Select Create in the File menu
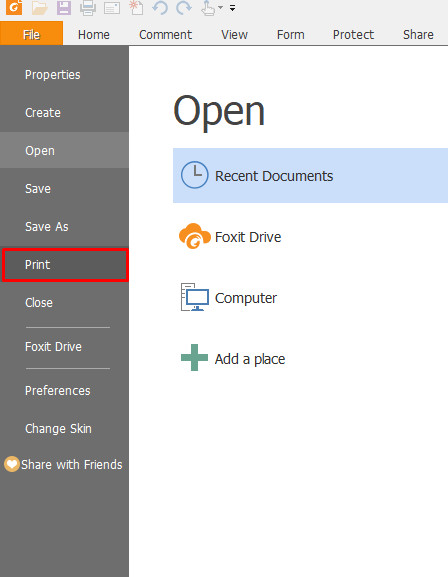Image resolution: width=448 pixels, height=577 pixels. (x=64, y=113)
